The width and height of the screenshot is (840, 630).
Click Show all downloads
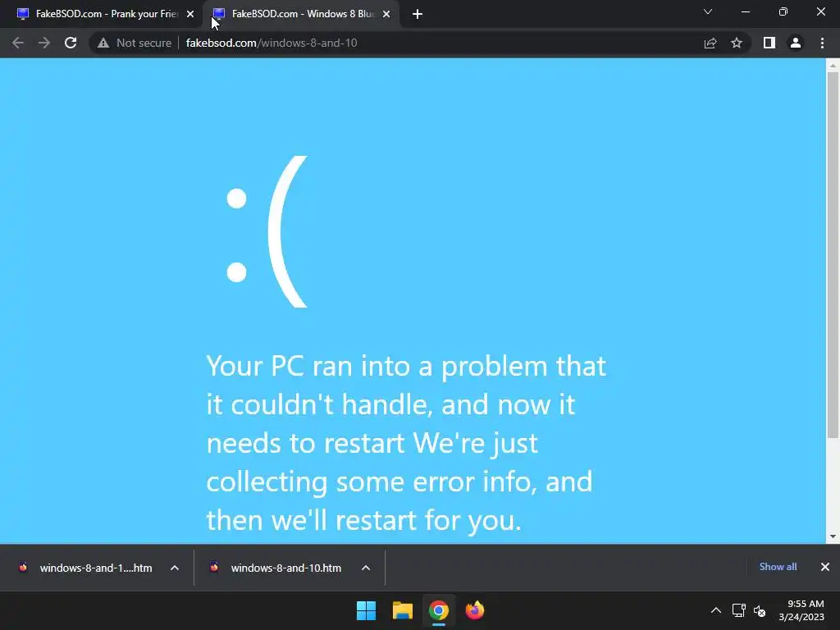click(778, 567)
